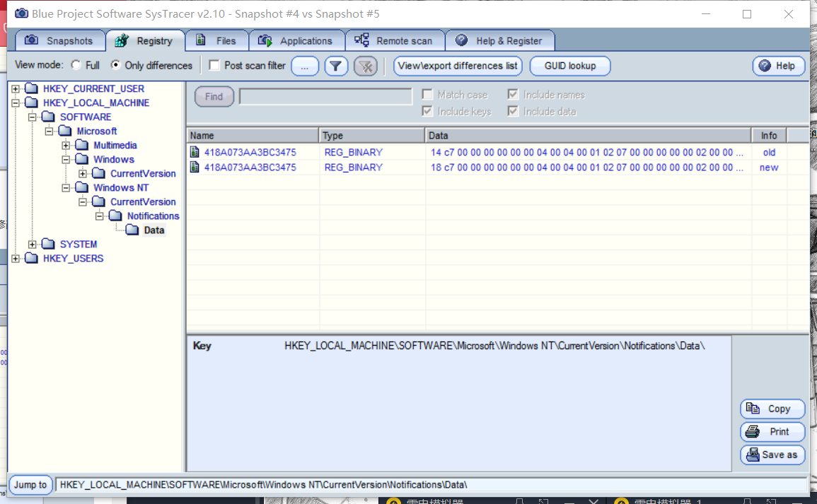Viewport: 817px width, 504px height.
Task: Click the Save as button
Action: pyautogui.click(x=772, y=455)
